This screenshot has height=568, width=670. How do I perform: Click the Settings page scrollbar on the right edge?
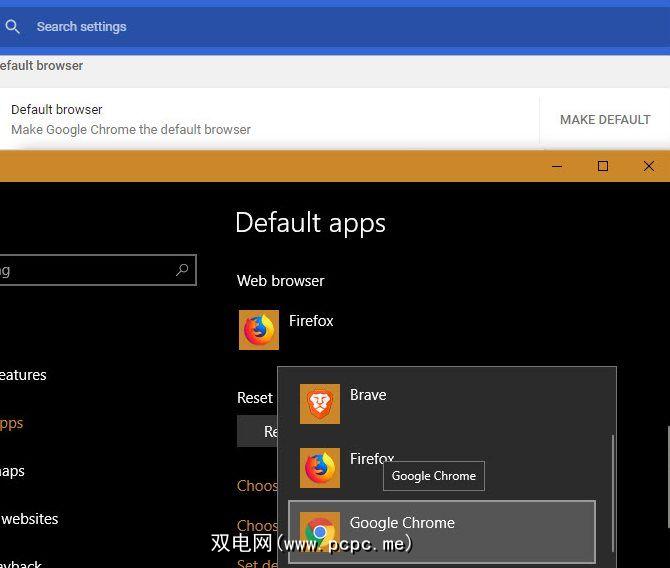(668, 477)
